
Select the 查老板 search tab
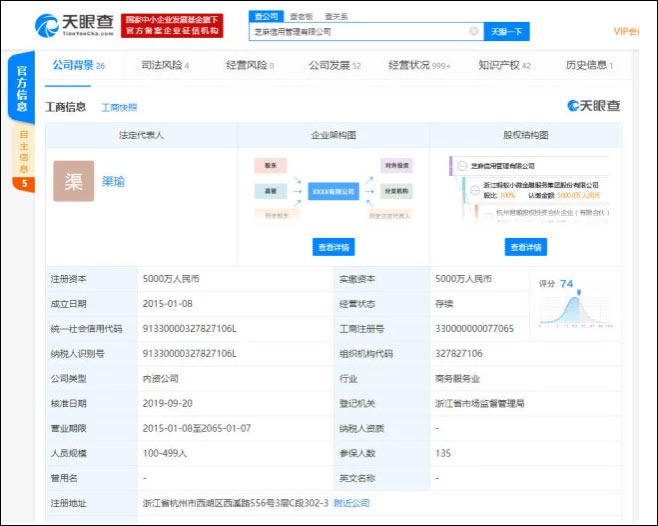pyautogui.click(x=301, y=16)
